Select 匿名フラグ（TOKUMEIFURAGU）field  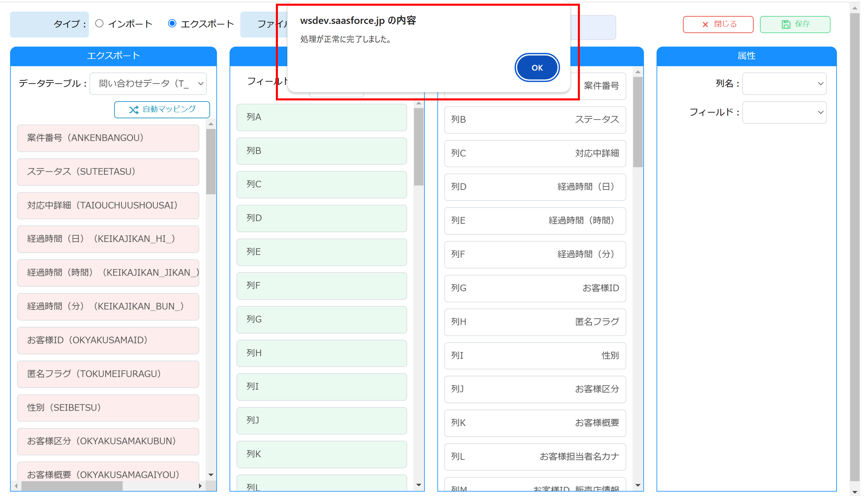108,374
